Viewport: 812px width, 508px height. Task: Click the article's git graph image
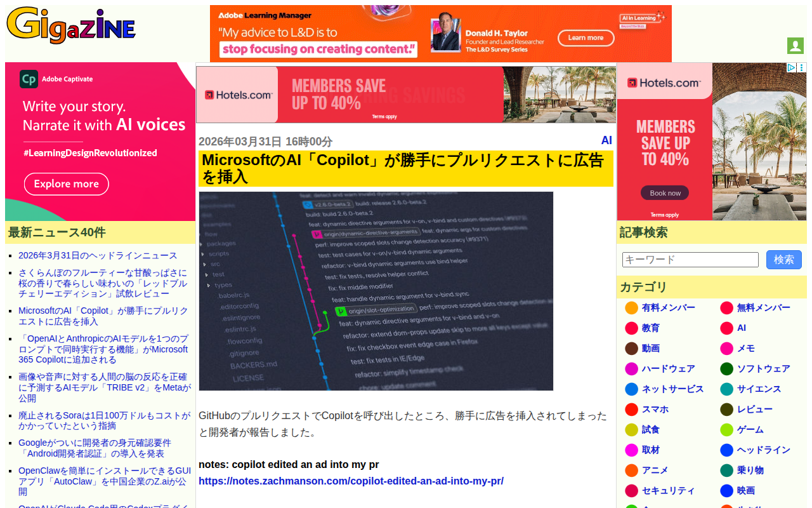[x=376, y=291]
